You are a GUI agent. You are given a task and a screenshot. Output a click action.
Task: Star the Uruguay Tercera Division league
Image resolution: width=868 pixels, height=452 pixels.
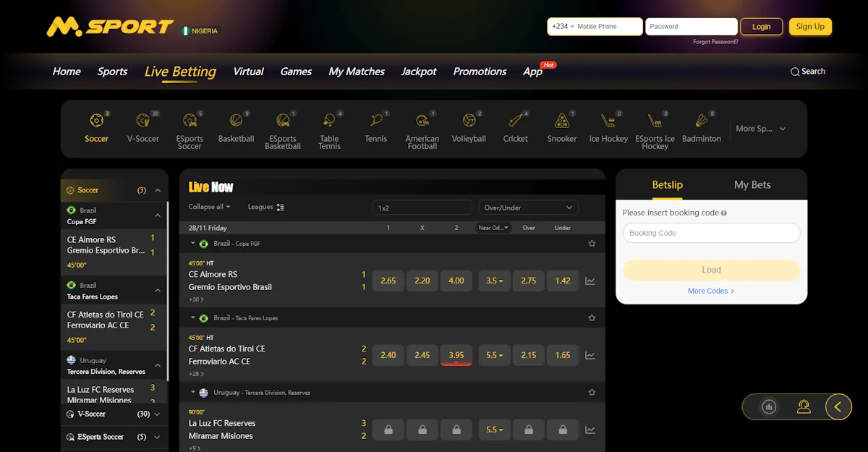pyautogui.click(x=592, y=392)
